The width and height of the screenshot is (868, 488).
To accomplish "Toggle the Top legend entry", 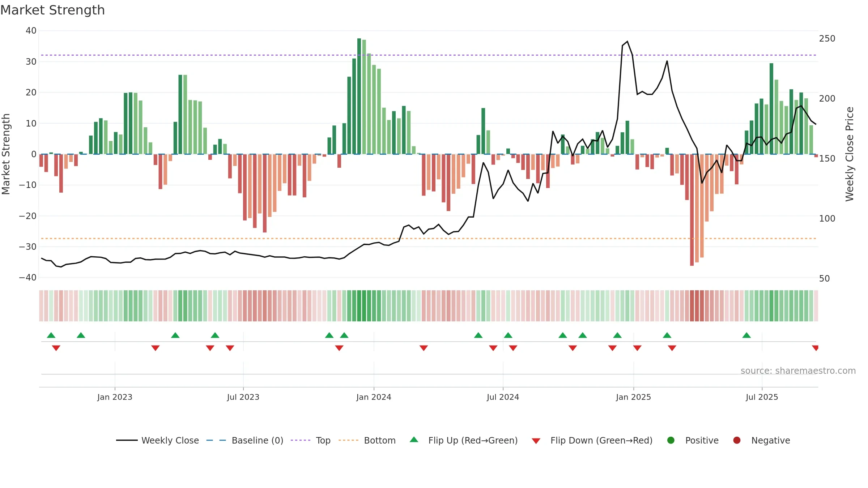I will (x=311, y=440).
